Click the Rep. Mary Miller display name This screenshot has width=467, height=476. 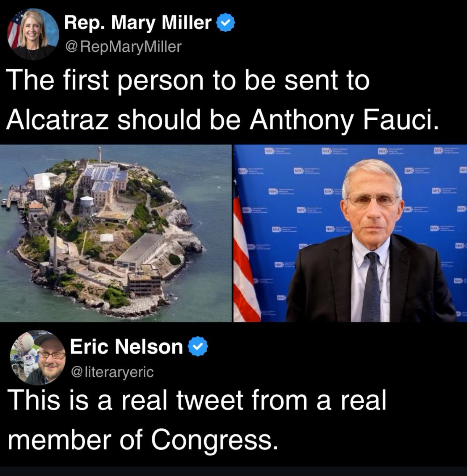[x=138, y=24]
